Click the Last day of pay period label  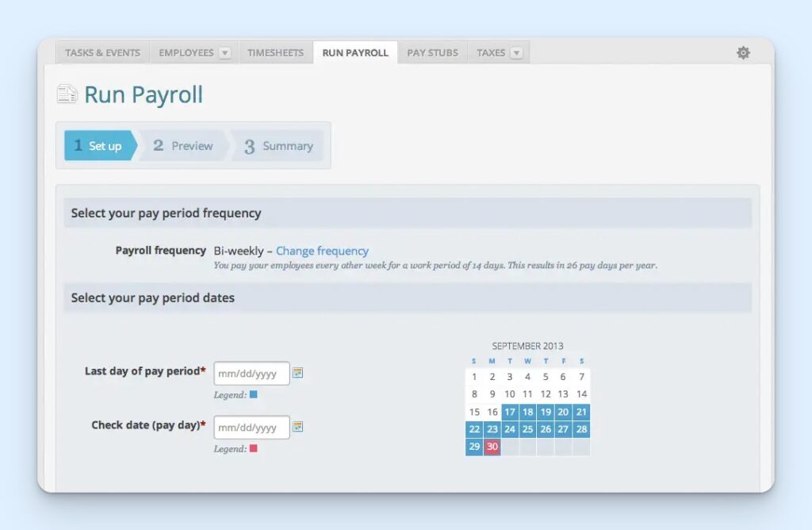click(145, 371)
